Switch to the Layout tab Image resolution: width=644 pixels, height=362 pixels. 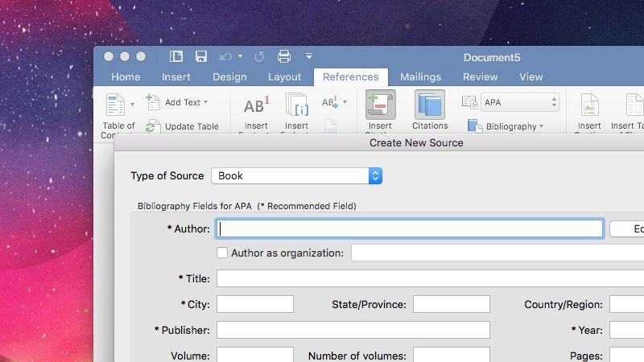284,77
